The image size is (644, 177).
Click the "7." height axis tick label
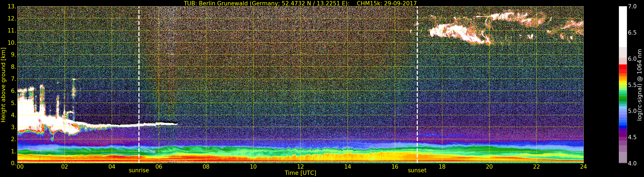click(13, 79)
